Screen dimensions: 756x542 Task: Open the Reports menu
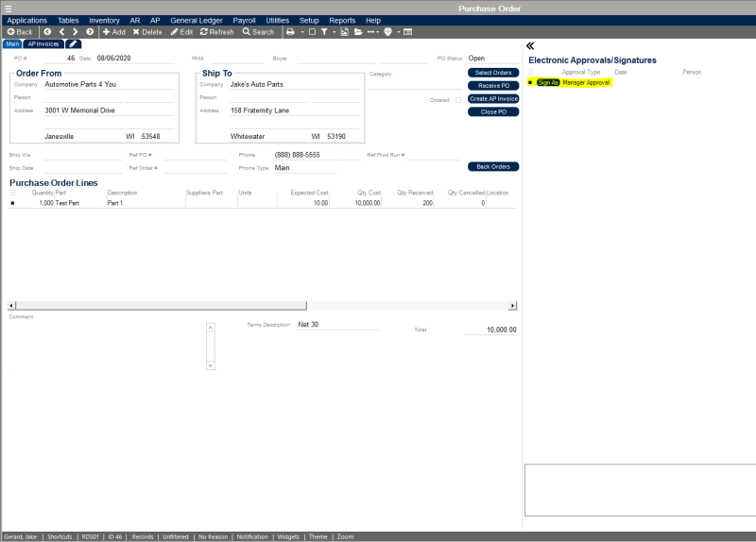click(x=342, y=20)
